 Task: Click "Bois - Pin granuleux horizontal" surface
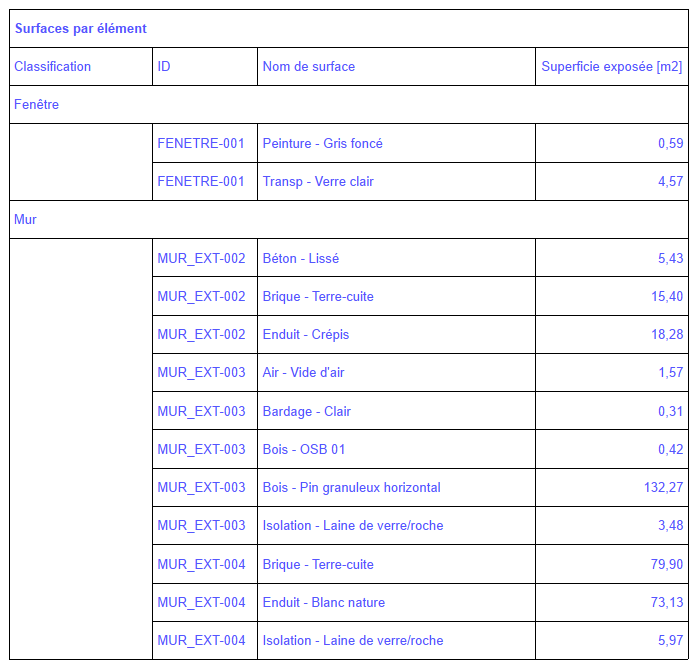(351, 488)
